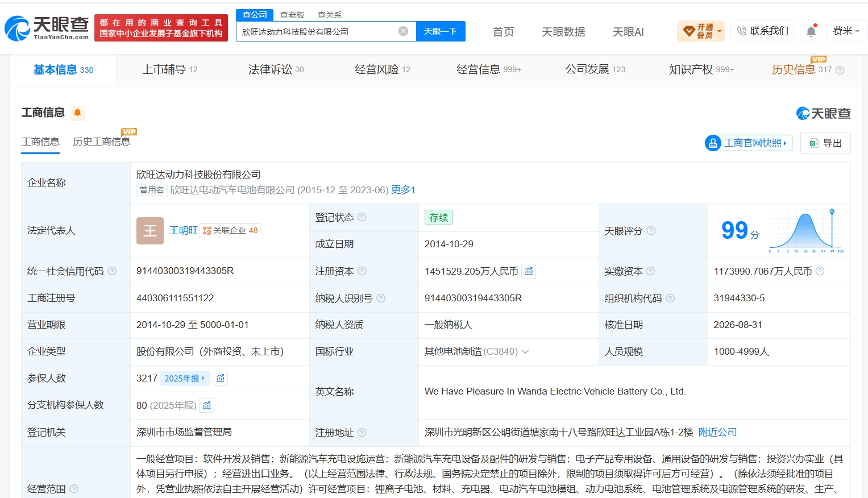The width and height of the screenshot is (868, 498).
Task: Select the 工商信息 sub-tab
Action: [40, 142]
